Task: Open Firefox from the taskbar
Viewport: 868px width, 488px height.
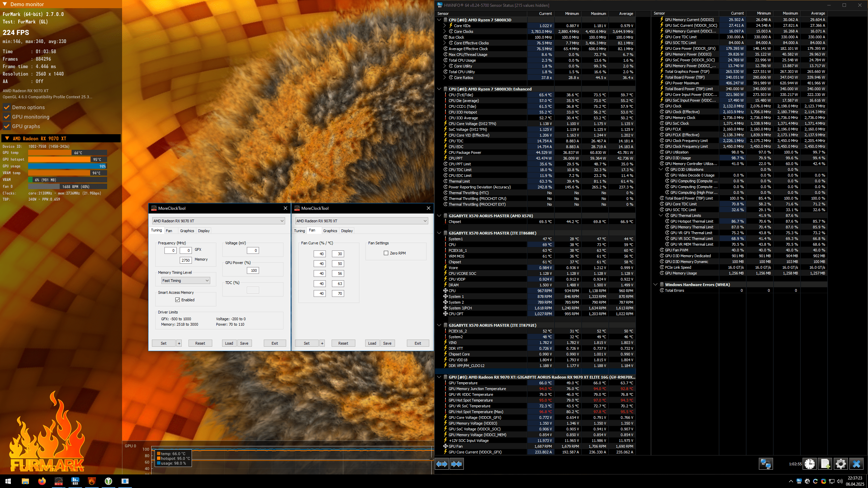Action: pyautogui.click(x=42, y=481)
